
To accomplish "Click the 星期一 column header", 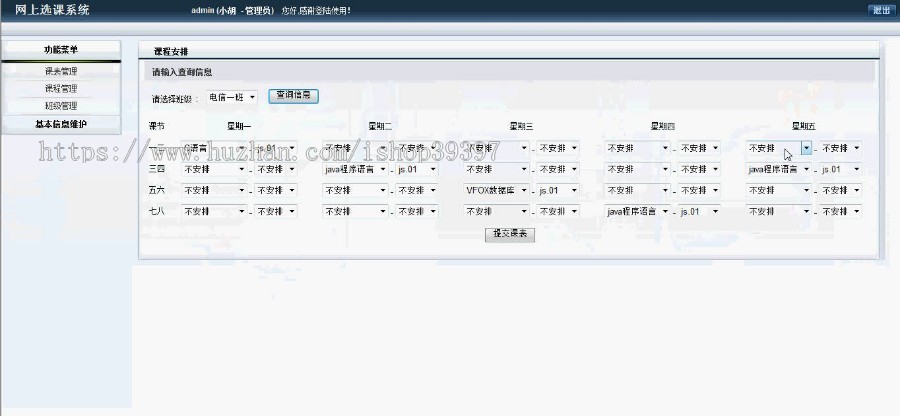I will (239, 126).
